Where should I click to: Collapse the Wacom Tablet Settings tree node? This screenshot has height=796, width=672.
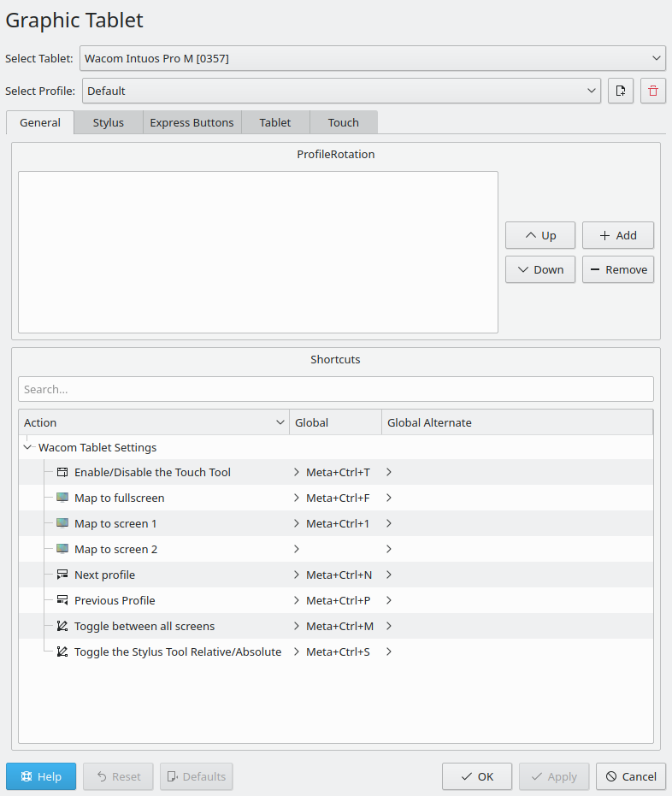click(28, 447)
